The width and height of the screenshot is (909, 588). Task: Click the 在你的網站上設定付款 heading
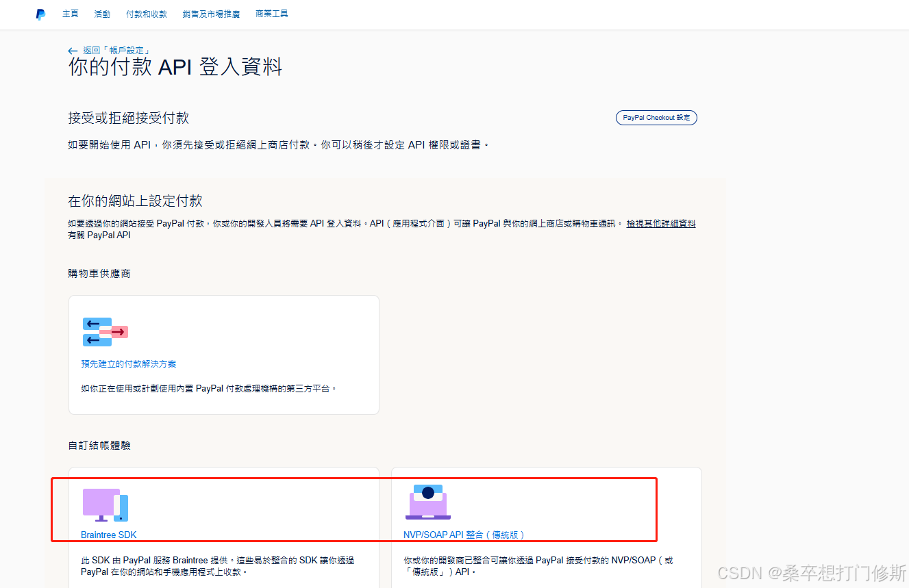click(x=135, y=201)
